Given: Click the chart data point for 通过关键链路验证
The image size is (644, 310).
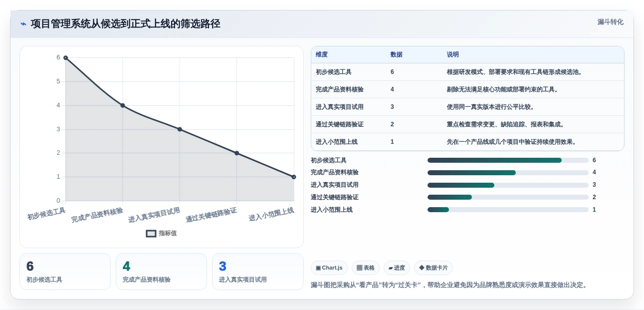Looking at the screenshot, I should click(x=236, y=153).
